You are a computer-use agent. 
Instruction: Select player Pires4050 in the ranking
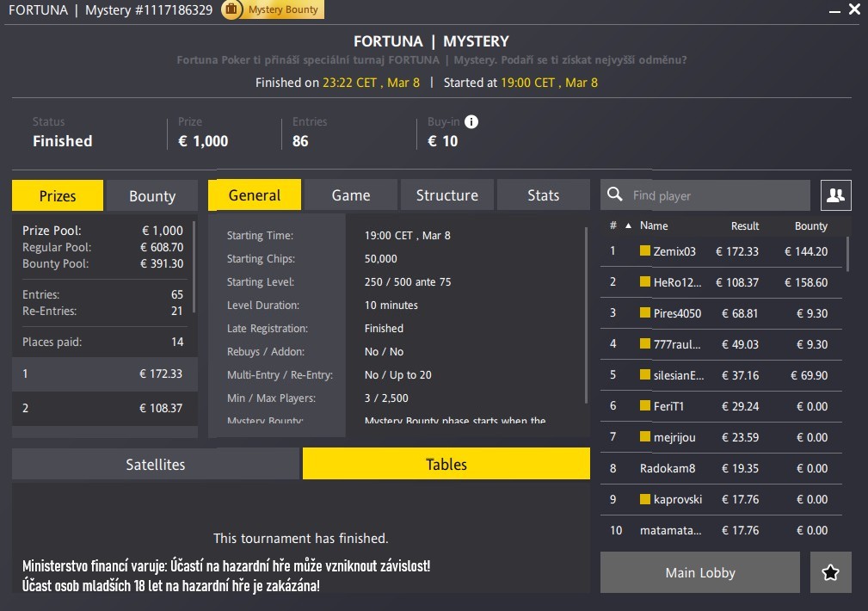[721, 313]
